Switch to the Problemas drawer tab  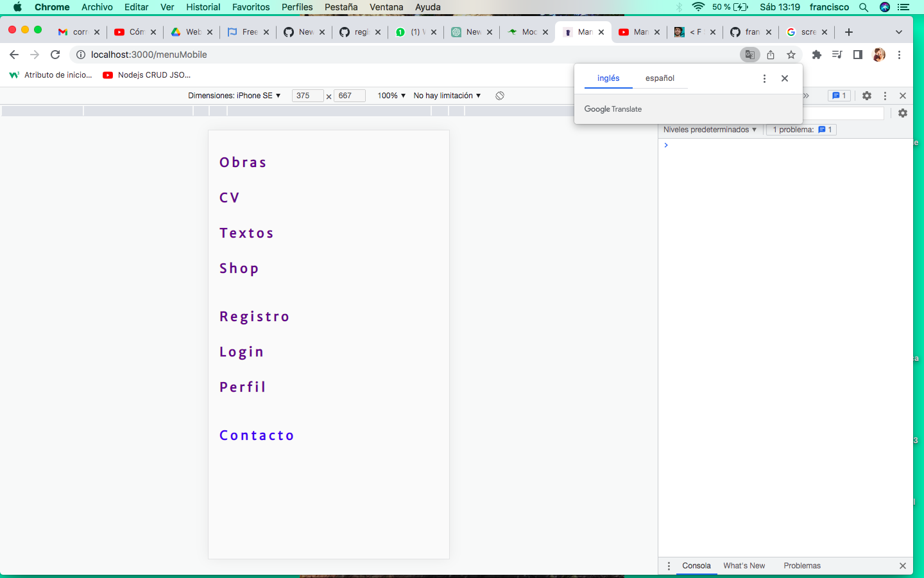(802, 566)
